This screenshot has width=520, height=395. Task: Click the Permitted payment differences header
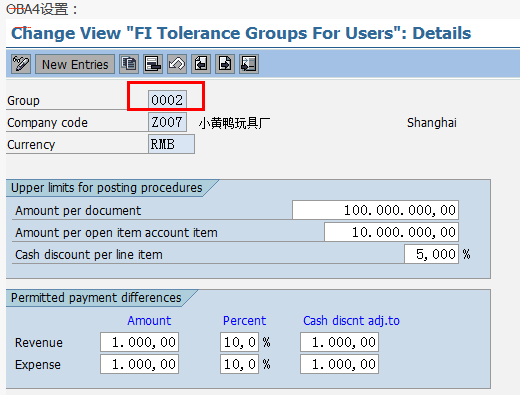click(x=96, y=298)
